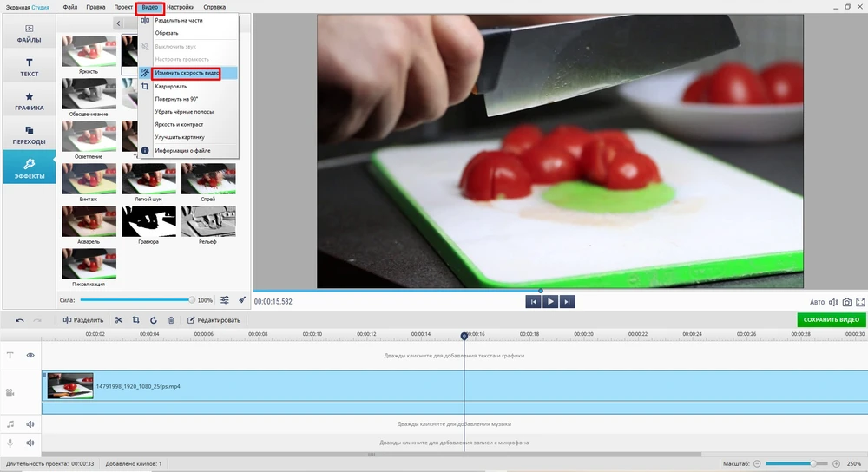Select the Изменить скорость видео menu item

click(186, 73)
